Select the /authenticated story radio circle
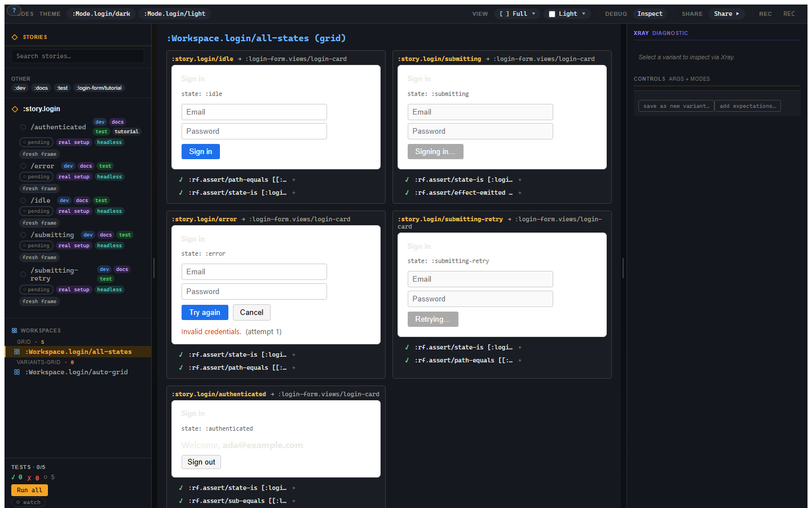Viewport: 812px width, 508px height. point(23,127)
